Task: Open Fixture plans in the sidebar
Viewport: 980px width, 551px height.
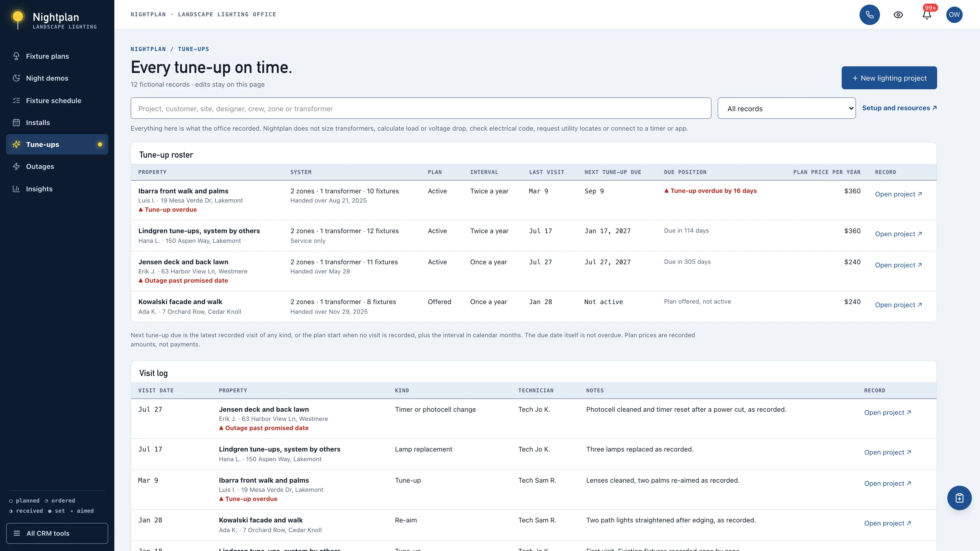Action: coord(57,56)
